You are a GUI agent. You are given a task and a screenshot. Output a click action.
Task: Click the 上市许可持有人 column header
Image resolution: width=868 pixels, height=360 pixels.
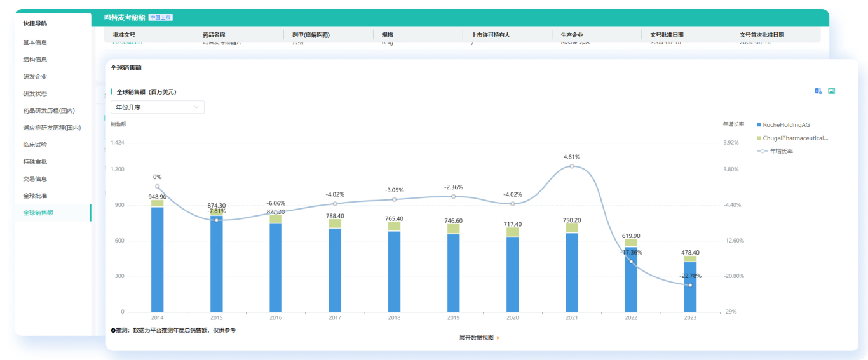pos(491,35)
